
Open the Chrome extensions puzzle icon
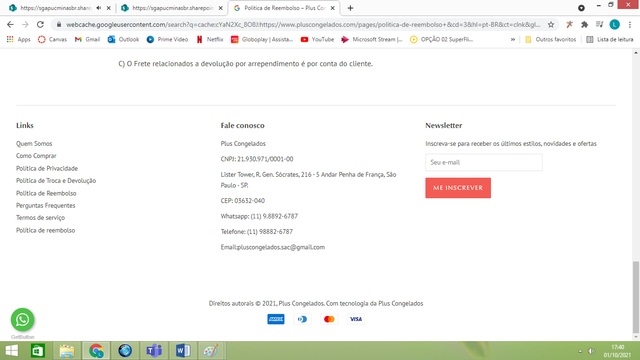tap(584, 24)
